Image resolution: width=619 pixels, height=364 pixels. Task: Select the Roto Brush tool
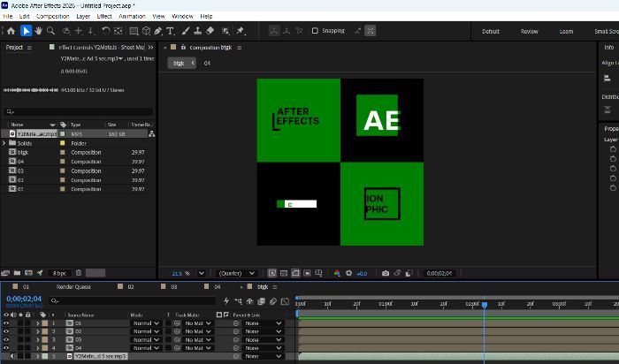click(x=225, y=31)
